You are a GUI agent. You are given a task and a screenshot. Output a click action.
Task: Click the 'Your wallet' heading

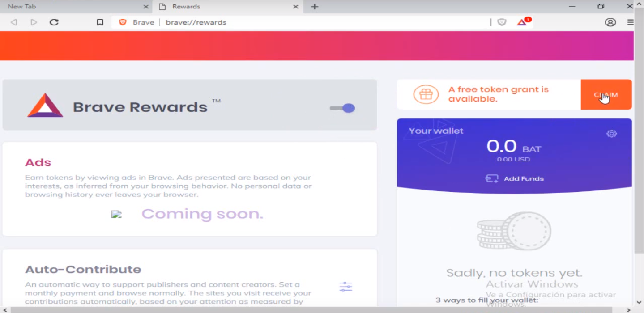[436, 131]
